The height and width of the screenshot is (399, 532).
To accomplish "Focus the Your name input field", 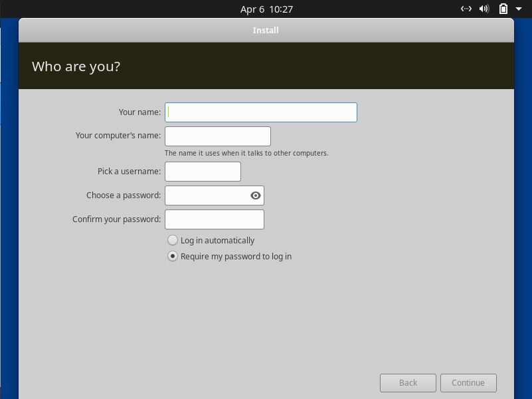I will click(x=261, y=112).
